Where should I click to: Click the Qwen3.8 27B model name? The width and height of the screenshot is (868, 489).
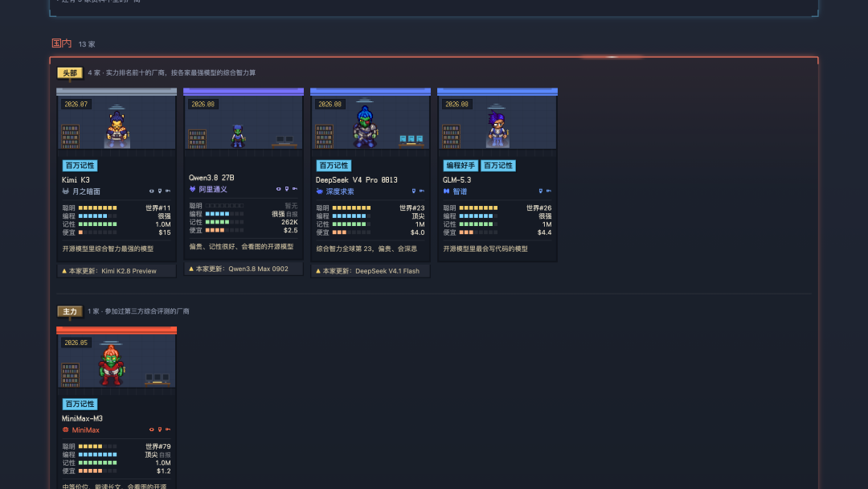(x=211, y=178)
